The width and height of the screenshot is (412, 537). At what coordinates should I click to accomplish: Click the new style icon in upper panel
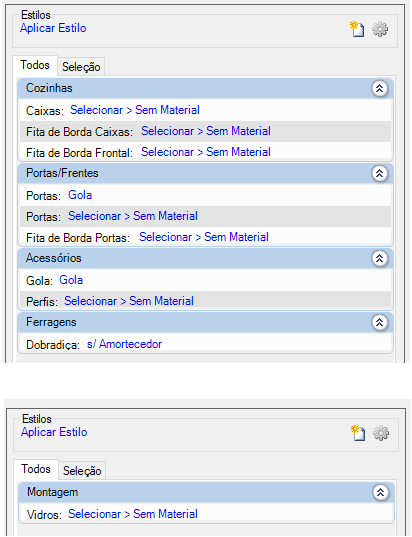(357, 29)
